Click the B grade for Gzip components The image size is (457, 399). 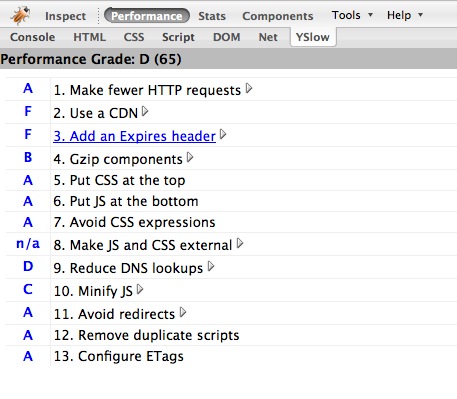click(28, 157)
